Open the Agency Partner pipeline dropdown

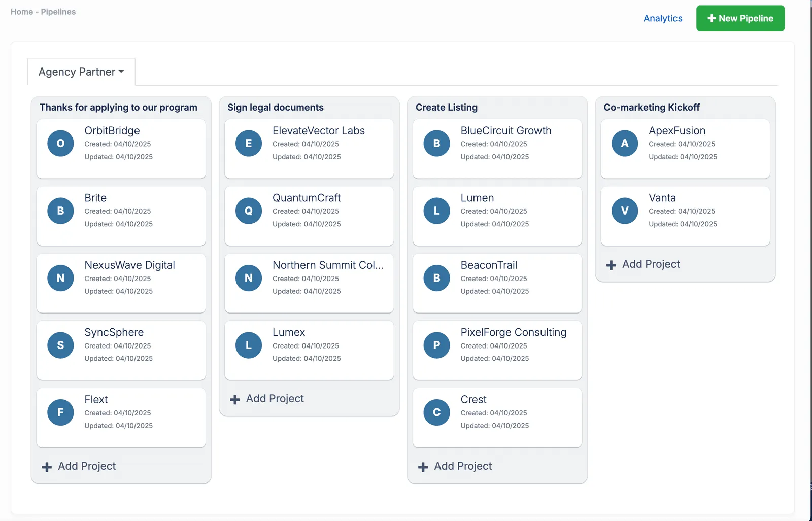point(81,72)
